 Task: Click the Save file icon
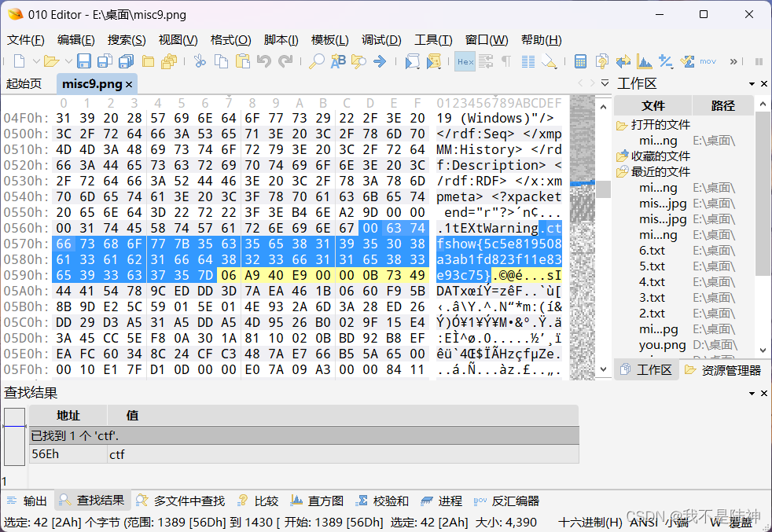(84, 61)
